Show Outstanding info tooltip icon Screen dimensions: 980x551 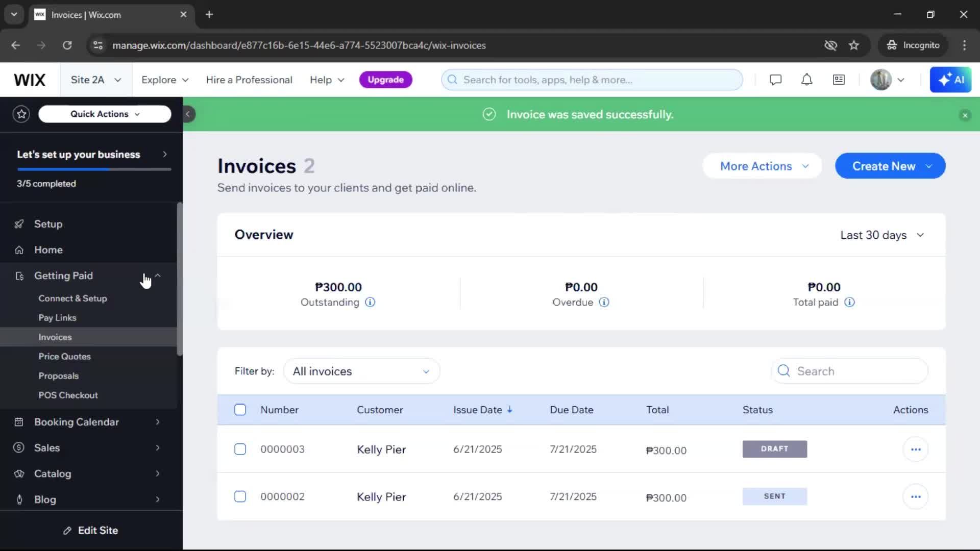[370, 303]
